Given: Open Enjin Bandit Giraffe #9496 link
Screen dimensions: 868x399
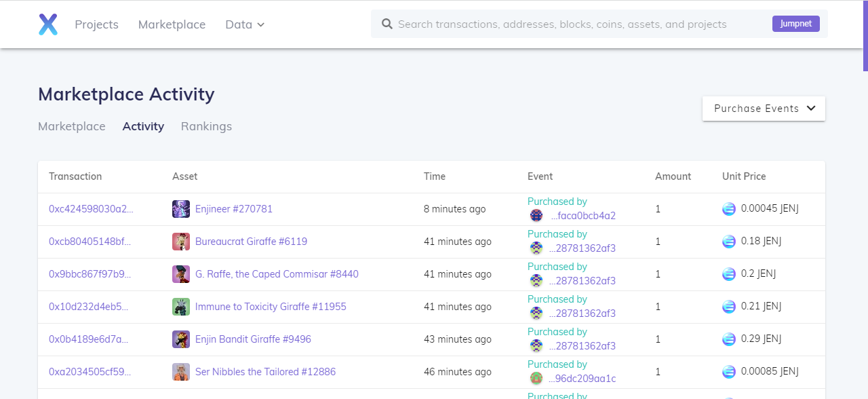Looking at the screenshot, I should click(253, 339).
